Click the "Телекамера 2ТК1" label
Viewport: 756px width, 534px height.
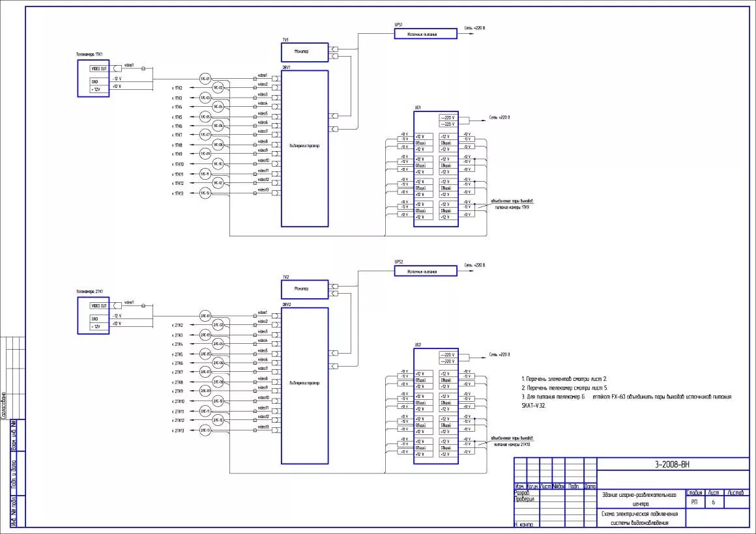[x=90, y=292]
